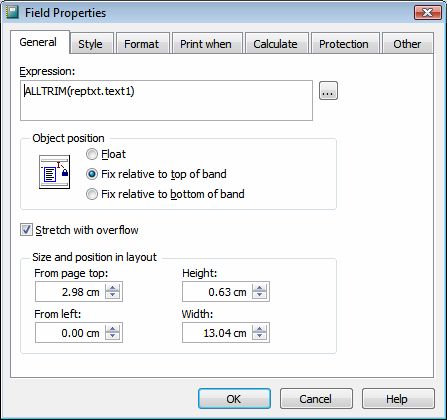This screenshot has width=447, height=420.
Task: Confirm changes with OK button
Action: click(234, 399)
